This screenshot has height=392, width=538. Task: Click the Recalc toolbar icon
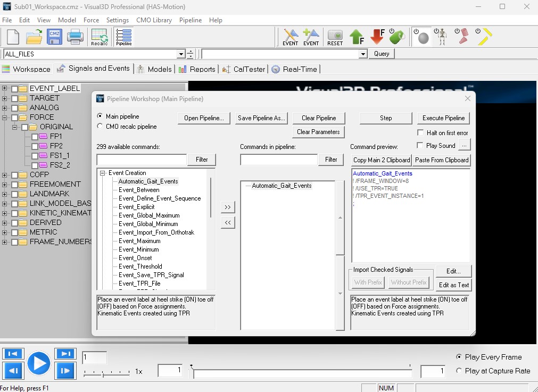coord(100,37)
